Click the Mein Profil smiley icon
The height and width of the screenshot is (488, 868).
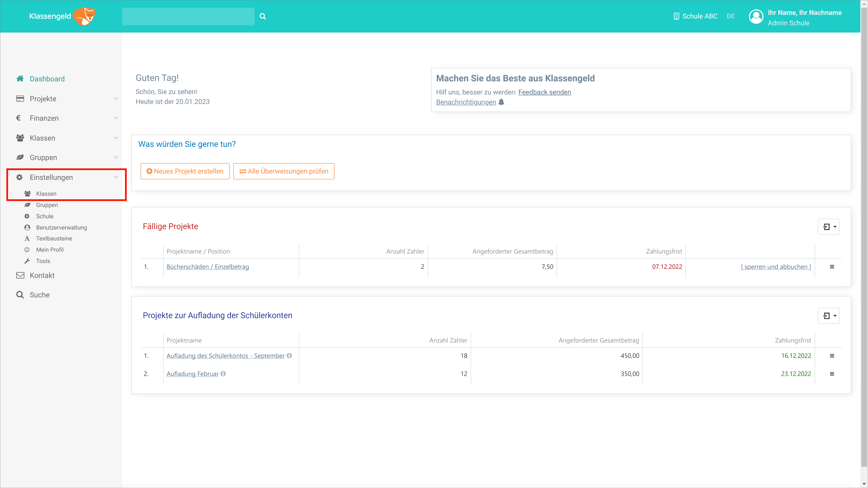pyautogui.click(x=27, y=250)
